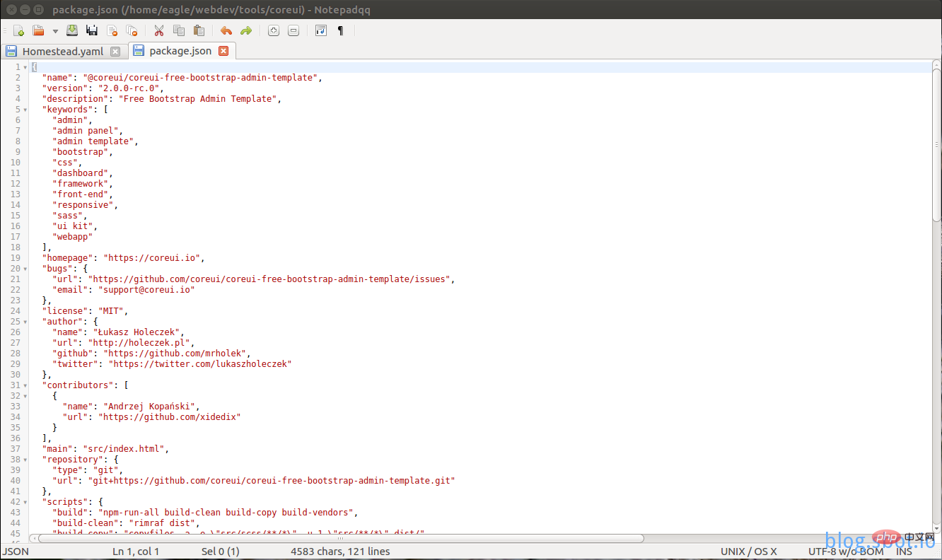Collapse the fold marker at line 32

25,396
